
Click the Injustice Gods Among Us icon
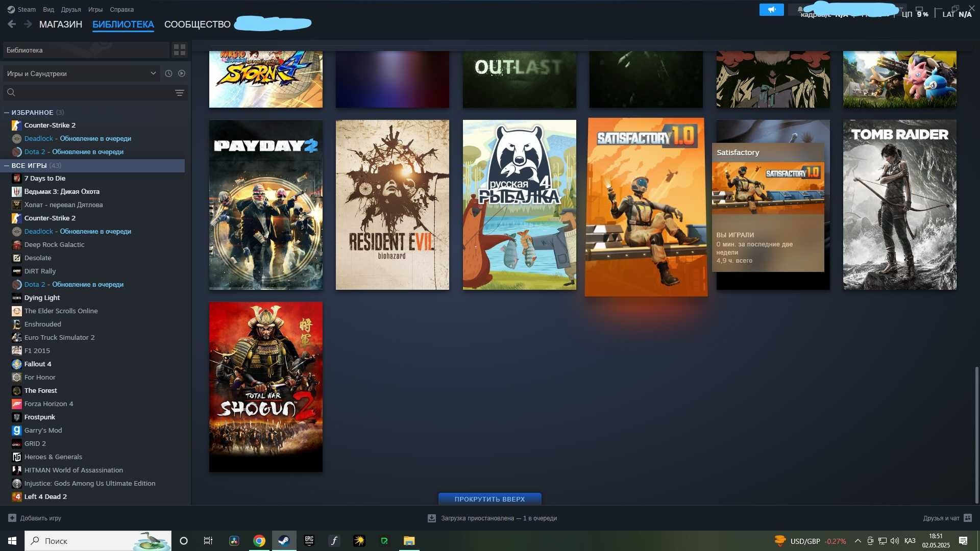click(17, 483)
